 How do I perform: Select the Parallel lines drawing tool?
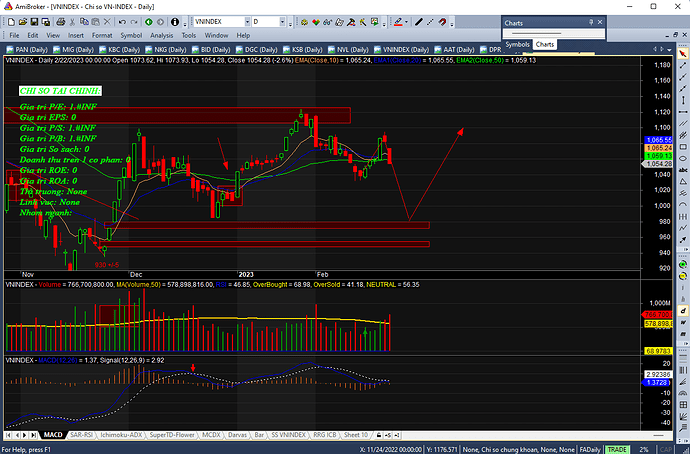click(683, 123)
